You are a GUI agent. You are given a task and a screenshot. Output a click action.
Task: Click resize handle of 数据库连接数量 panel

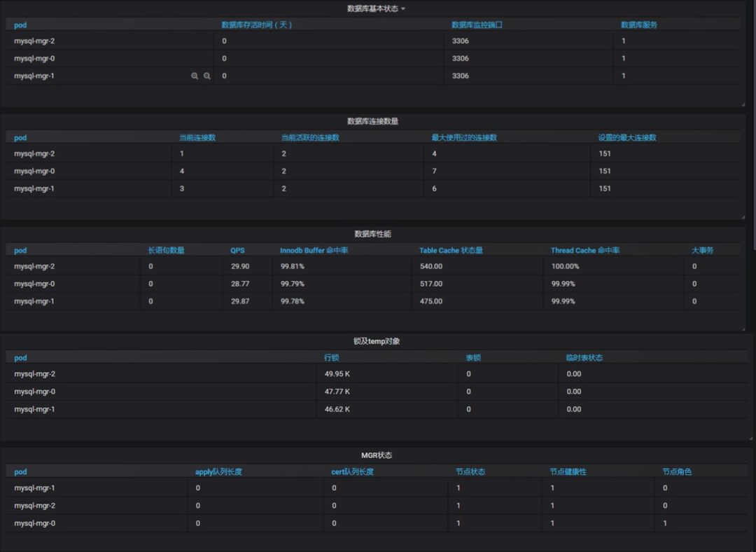pyautogui.click(x=743, y=216)
